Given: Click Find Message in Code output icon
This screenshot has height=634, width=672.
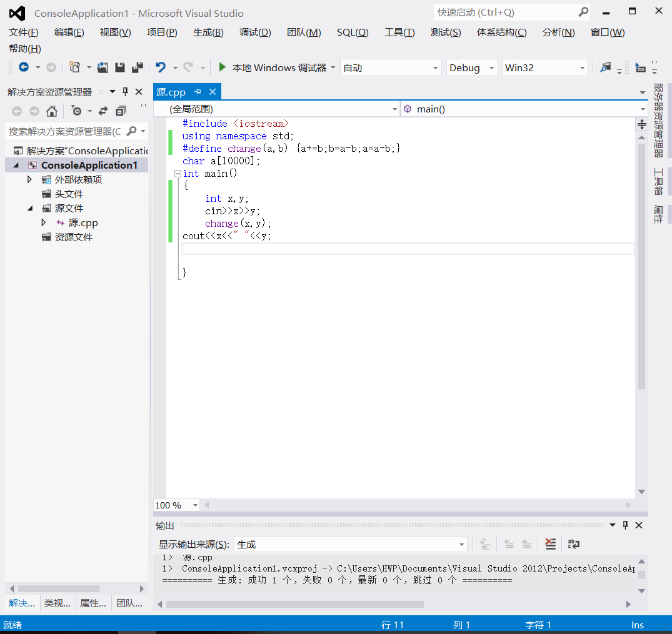Looking at the screenshot, I should coord(485,544).
